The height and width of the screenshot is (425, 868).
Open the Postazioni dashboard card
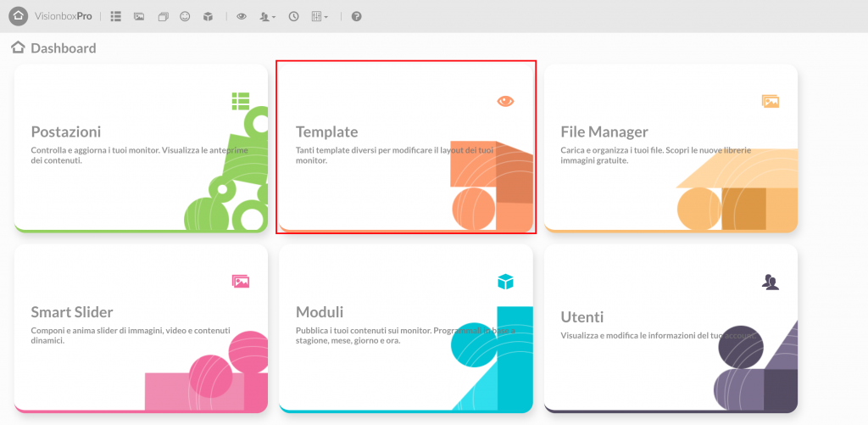(x=141, y=147)
